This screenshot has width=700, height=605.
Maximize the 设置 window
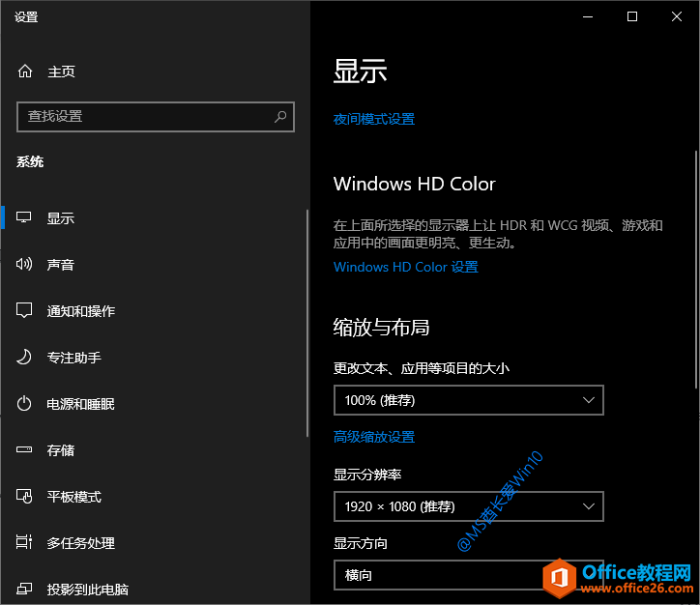click(632, 17)
